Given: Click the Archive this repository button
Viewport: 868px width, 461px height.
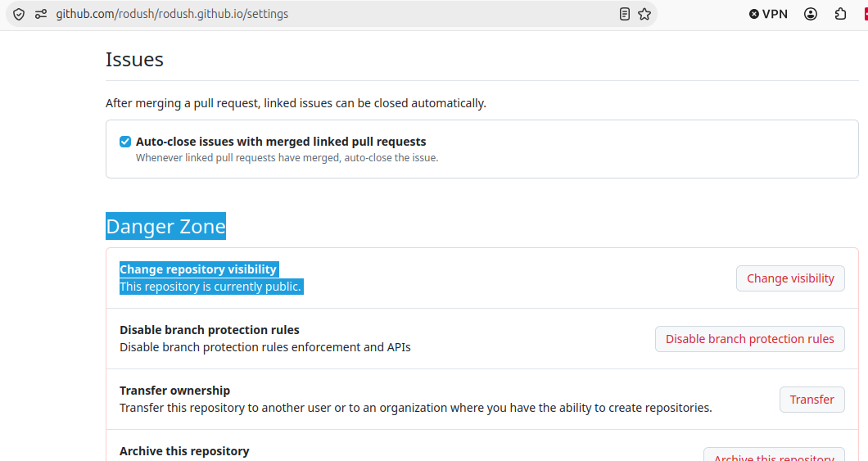Looking at the screenshot, I should coord(774,455).
